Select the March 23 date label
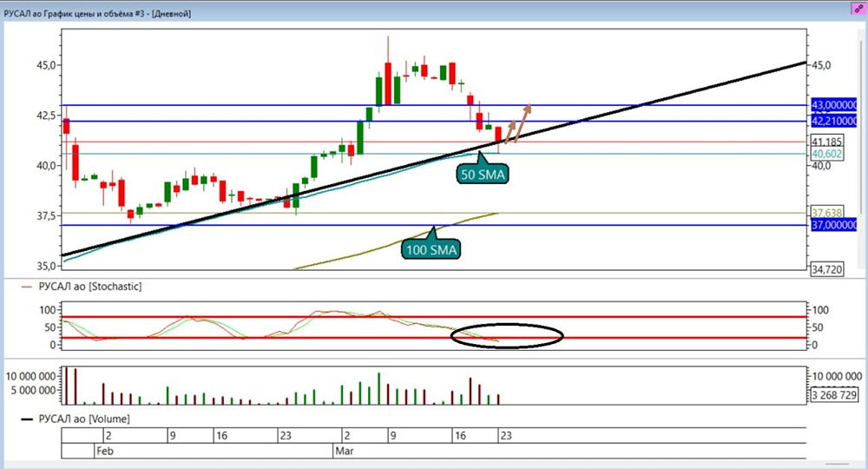868x469 pixels. [506, 436]
